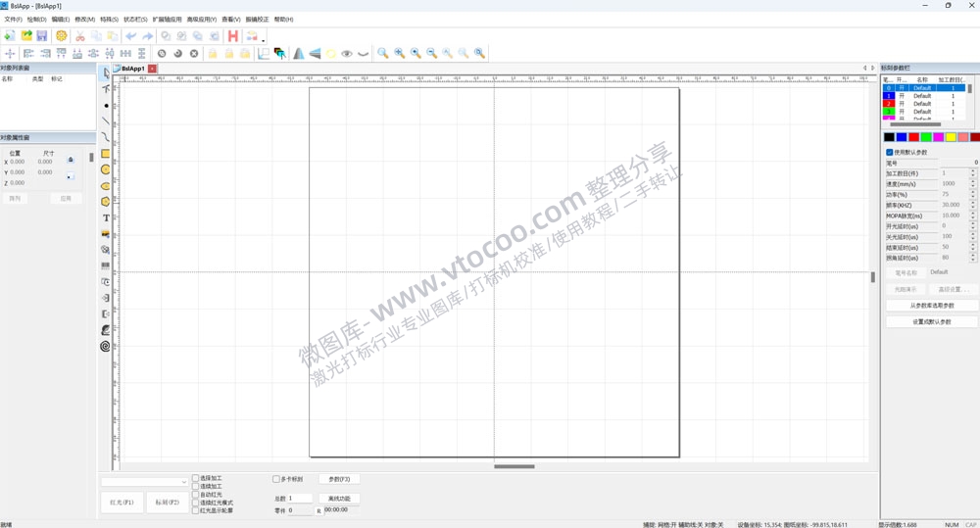Screen dimensions: 980x528
Task: Select the polygon draw tool
Action: (106, 201)
